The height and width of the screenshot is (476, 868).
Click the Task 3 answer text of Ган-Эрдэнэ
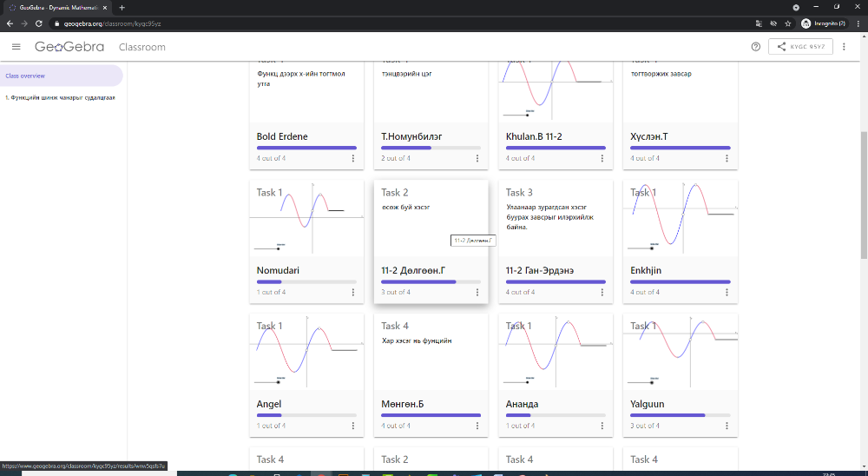coord(549,217)
